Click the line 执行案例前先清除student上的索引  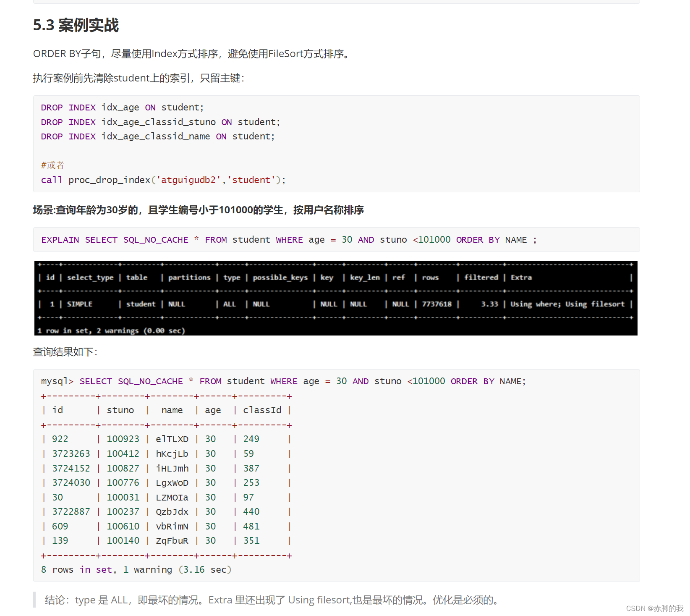point(139,78)
